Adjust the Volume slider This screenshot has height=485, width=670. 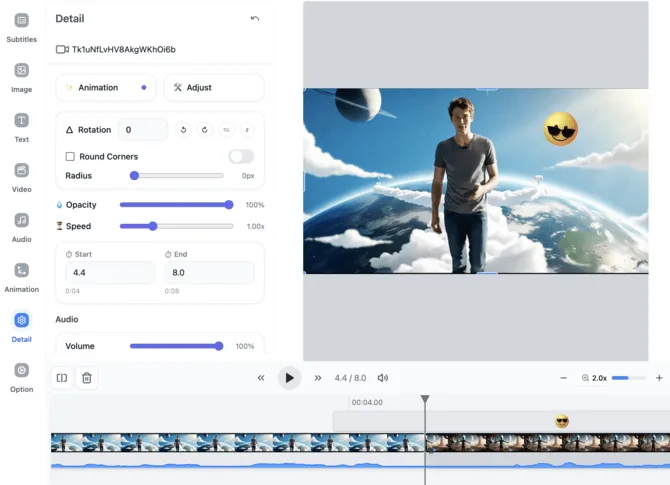click(176, 346)
